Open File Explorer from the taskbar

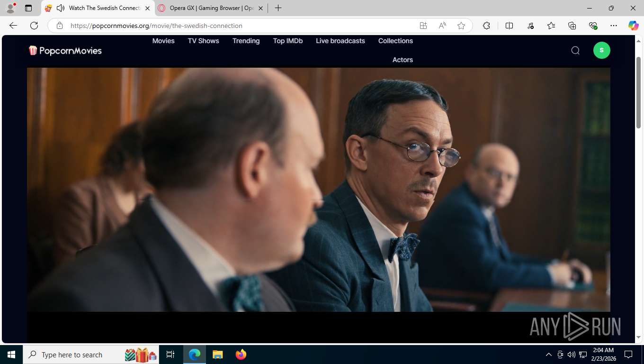pyautogui.click(x=218, y=355)
